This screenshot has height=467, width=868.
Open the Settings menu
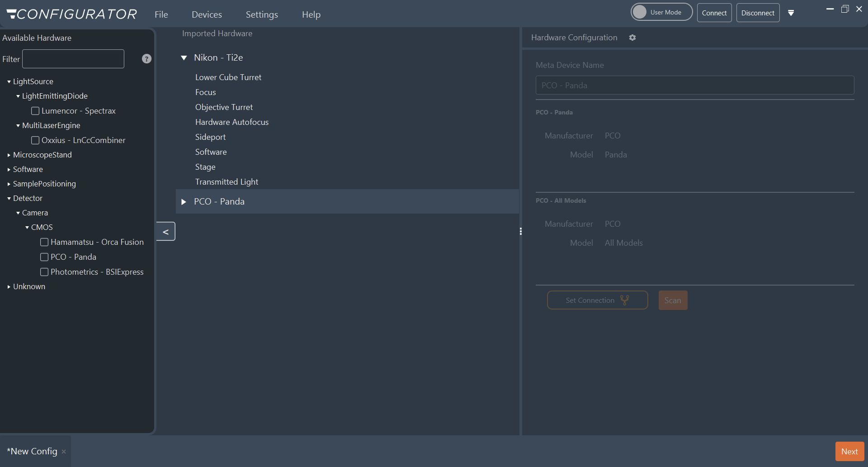click(x=262, y=14)
